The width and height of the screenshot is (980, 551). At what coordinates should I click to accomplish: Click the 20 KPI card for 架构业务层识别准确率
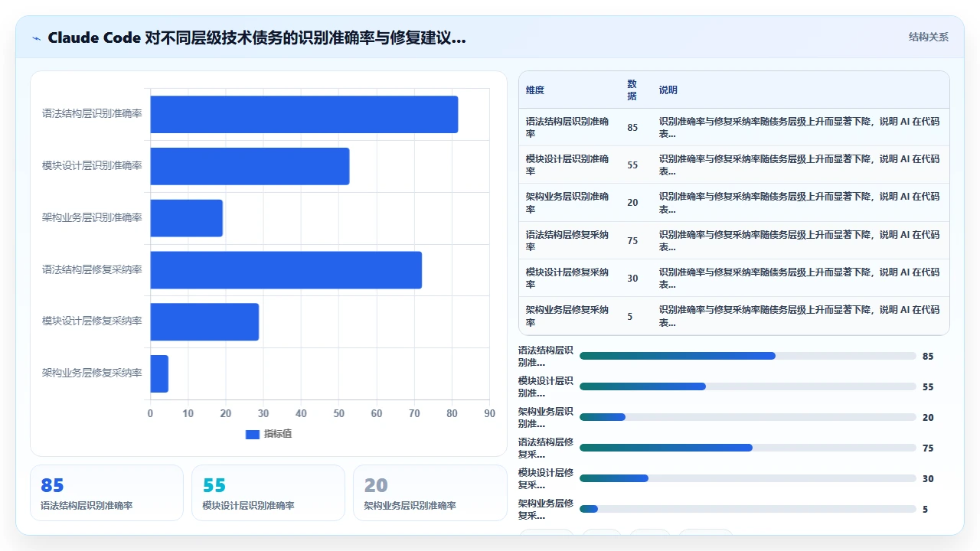(430, 493)
